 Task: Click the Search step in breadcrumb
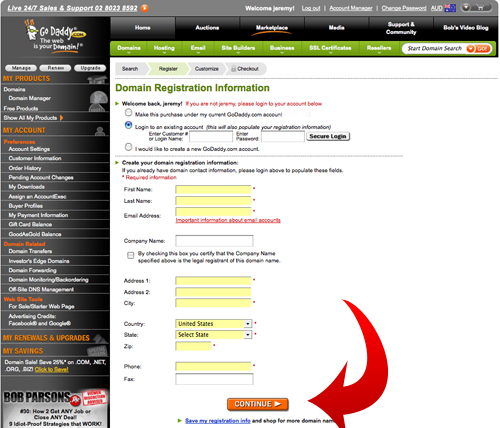point(130,69)
